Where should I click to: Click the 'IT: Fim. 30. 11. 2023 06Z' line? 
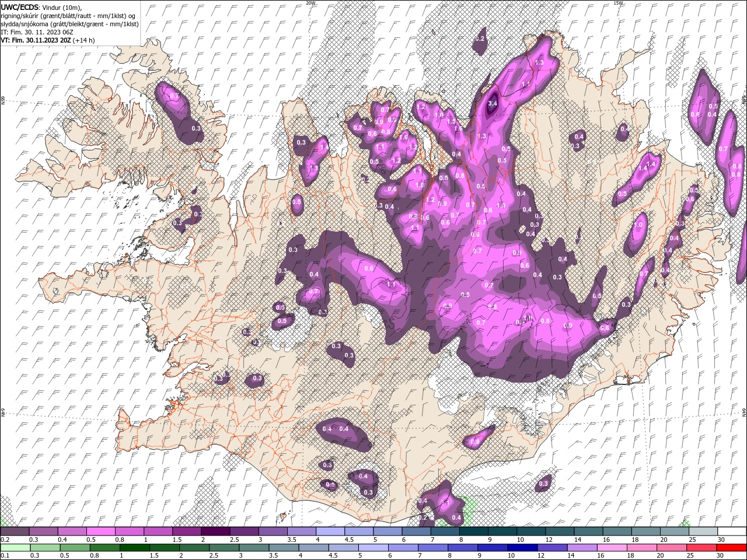[37, 32]
